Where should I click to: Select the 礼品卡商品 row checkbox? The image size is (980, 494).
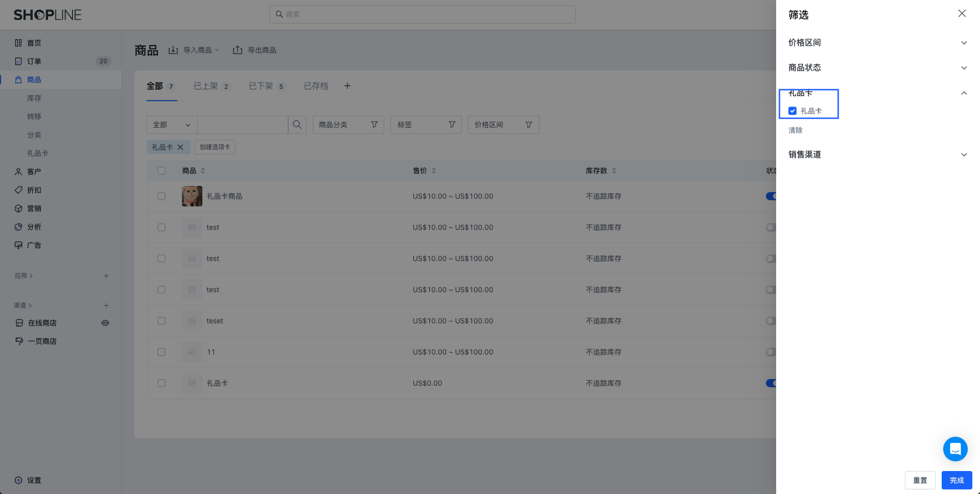(161, 196)
